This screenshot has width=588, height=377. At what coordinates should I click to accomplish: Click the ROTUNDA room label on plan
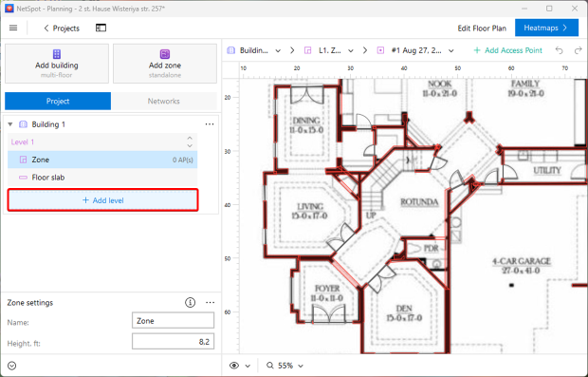419,202
